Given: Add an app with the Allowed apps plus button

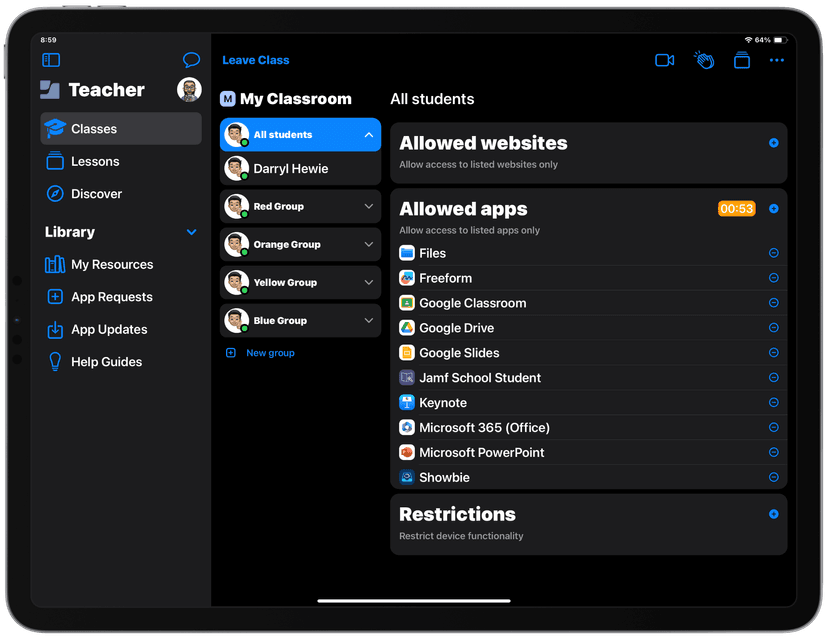Looking at the screenshot, I should click(772, 209).
